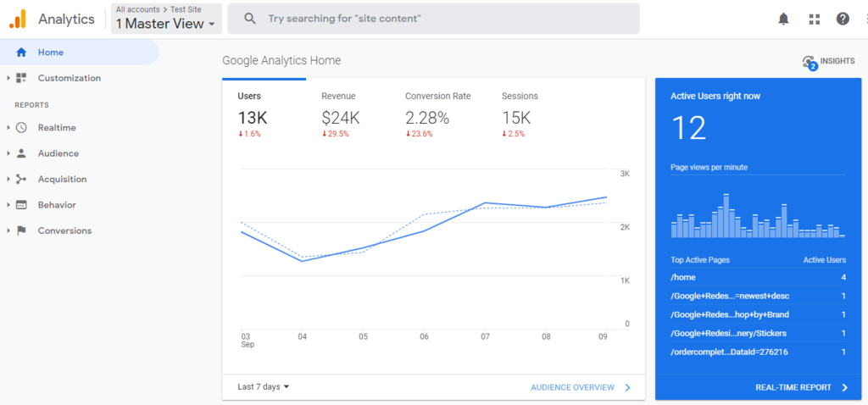This screenshot has height=405, width=868.
Task: Click the /home active page row
Action: pos(759,277)
